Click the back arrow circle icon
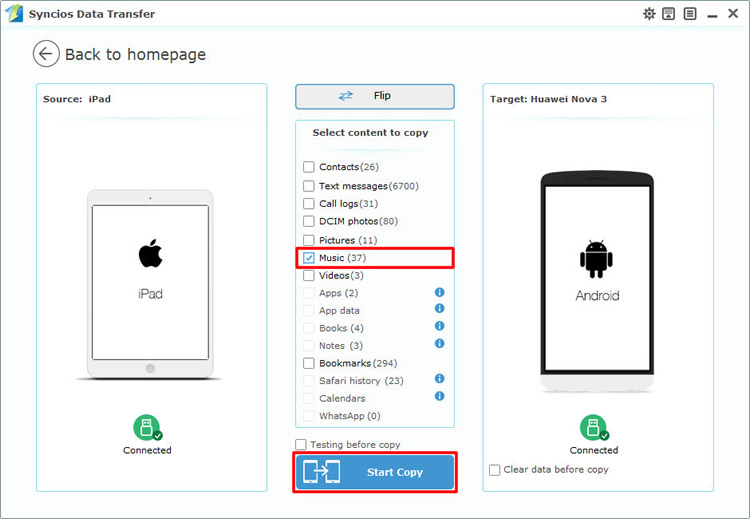Screen dimensions: 750x519 (x=46, y=54)
